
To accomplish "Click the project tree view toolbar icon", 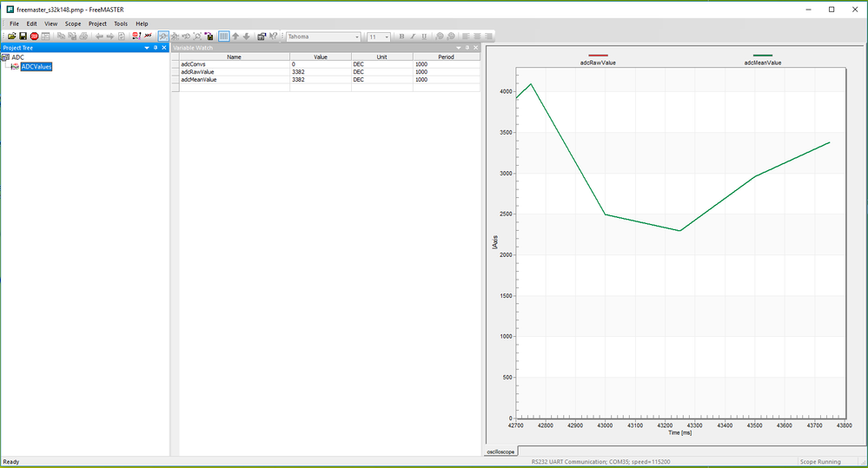I will [46, 36].
